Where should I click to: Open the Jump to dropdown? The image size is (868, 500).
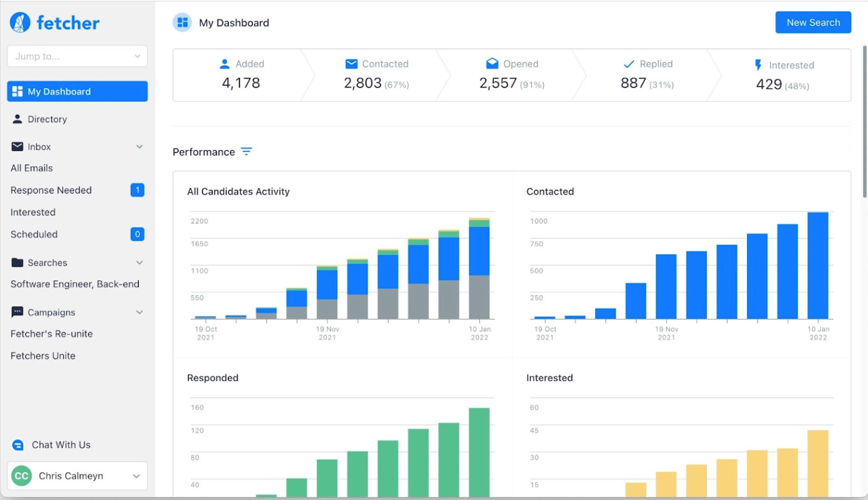77,56
